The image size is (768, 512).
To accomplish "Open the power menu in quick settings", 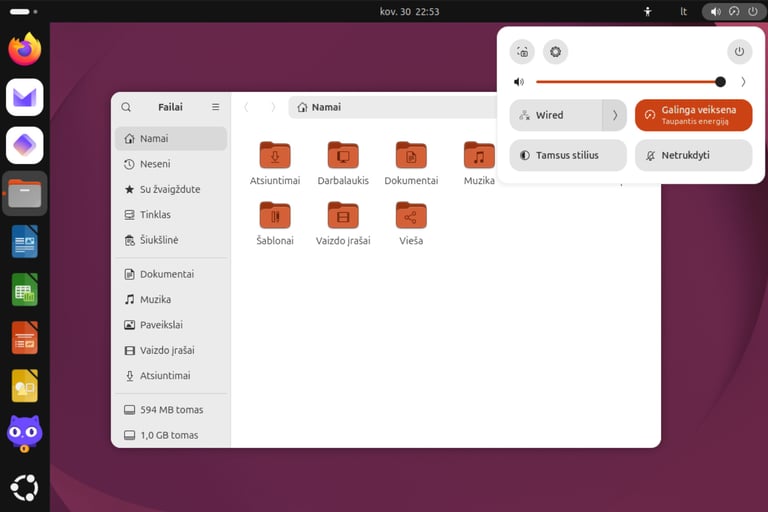I will pyautogui.click(x=740, y=51).
